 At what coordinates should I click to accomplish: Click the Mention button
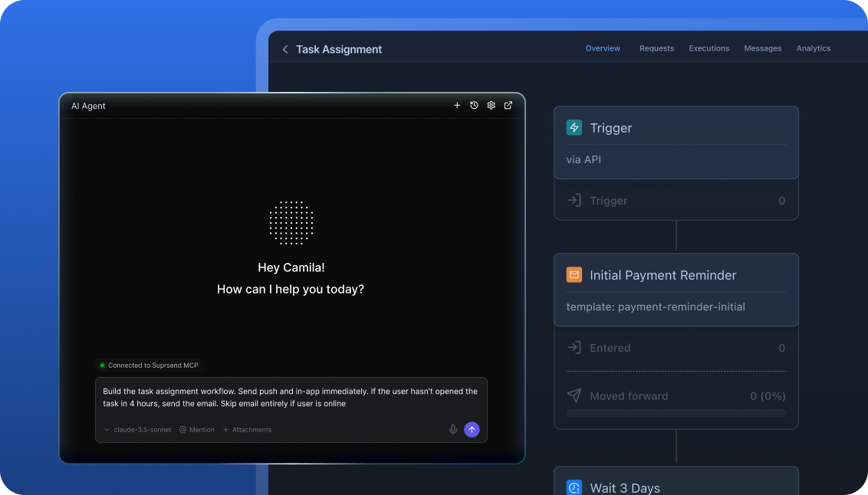[197, 430]
